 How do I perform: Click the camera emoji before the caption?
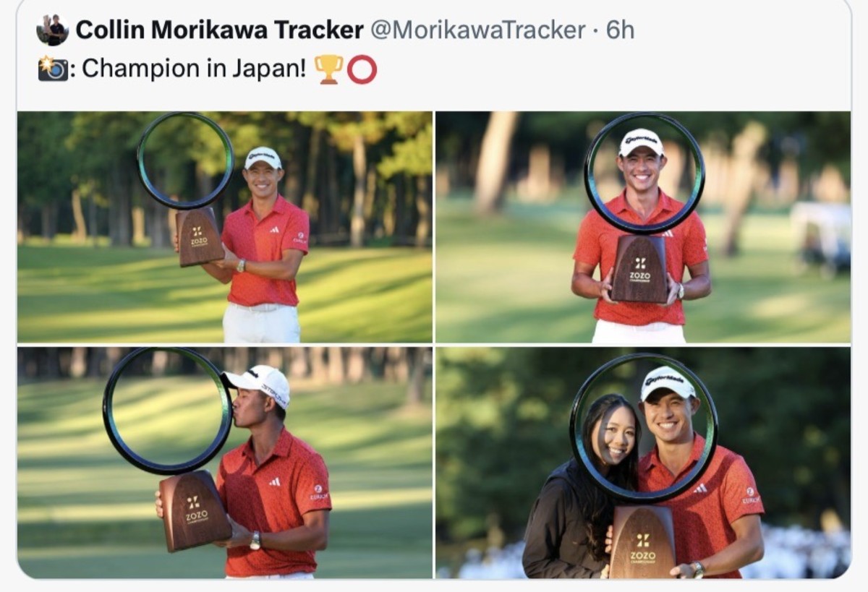(x=53, y=69)
